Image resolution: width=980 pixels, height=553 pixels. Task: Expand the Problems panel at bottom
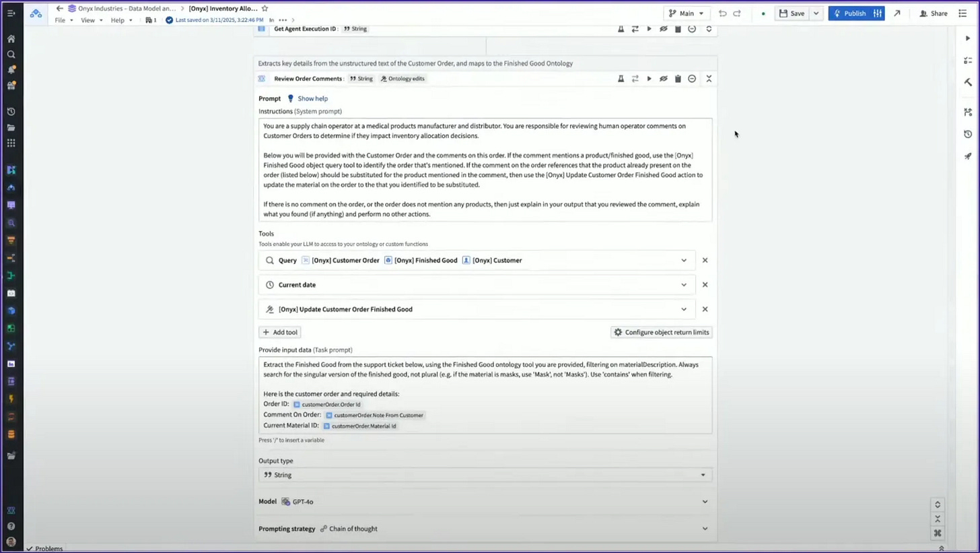(x=44, y=548)
